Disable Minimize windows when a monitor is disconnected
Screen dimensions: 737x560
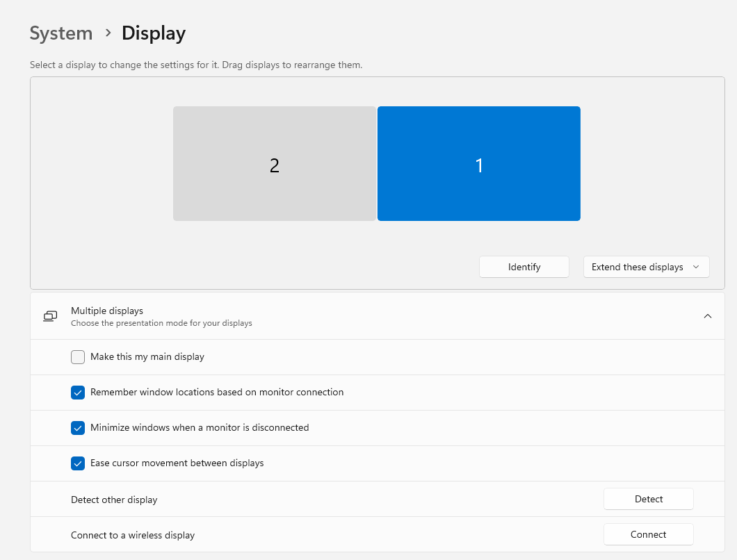(x=78, y=427)
